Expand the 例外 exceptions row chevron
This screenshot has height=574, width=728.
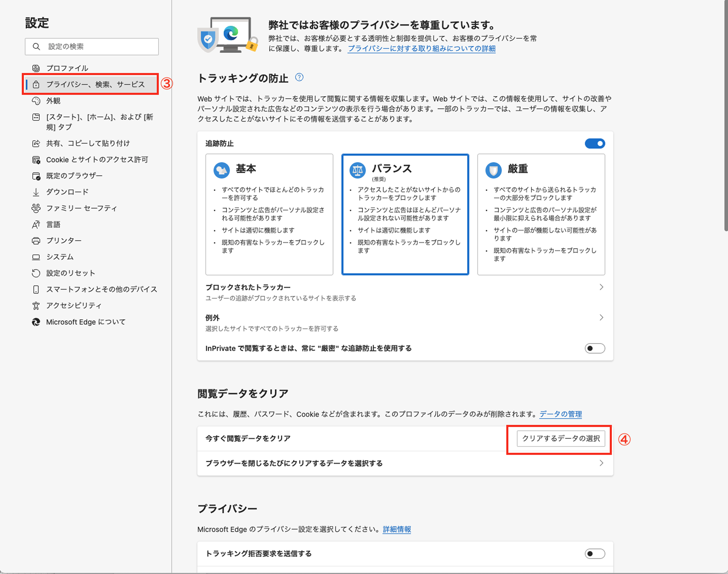click(x=601, y=318)
